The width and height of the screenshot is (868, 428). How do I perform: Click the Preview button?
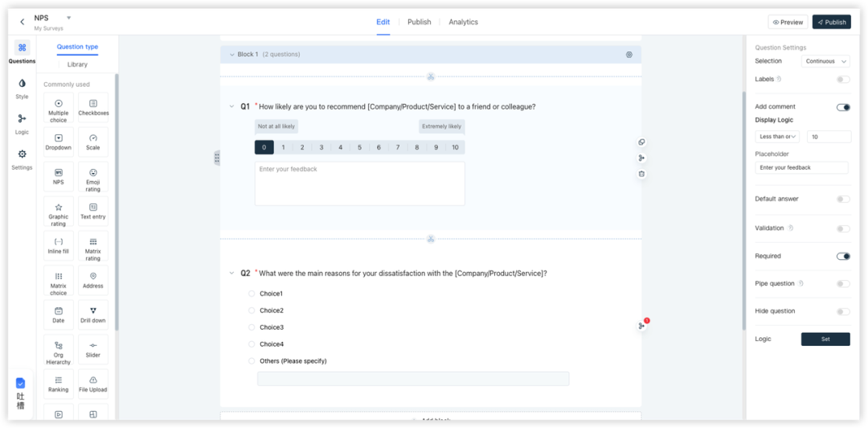[x=788, y=22]
